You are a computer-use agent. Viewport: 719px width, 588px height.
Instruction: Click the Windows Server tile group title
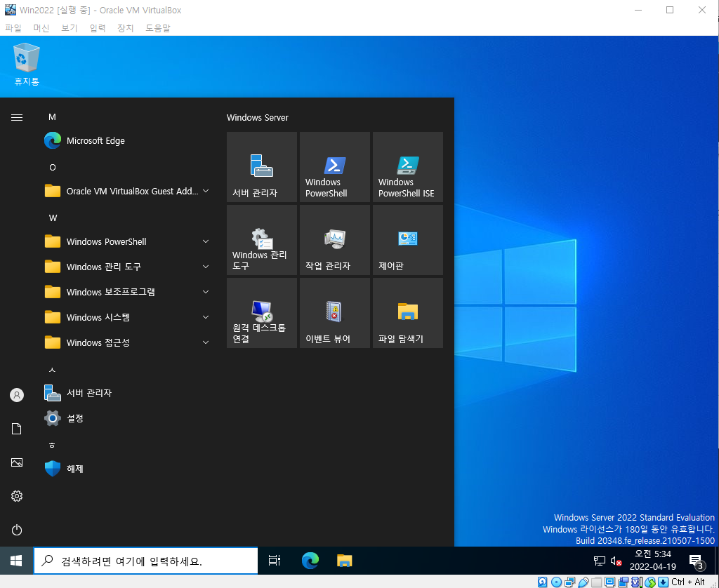[257, 117]
